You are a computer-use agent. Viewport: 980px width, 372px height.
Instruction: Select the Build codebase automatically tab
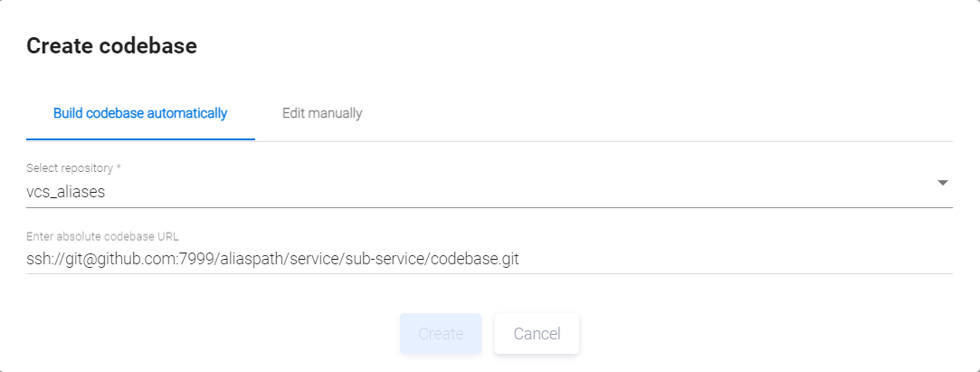coord(140,114)
